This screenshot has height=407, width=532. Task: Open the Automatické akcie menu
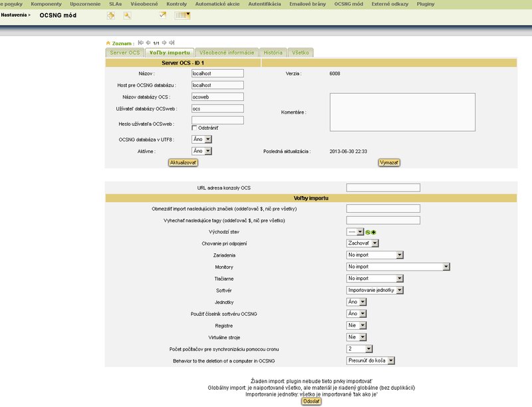coord(217,4)
